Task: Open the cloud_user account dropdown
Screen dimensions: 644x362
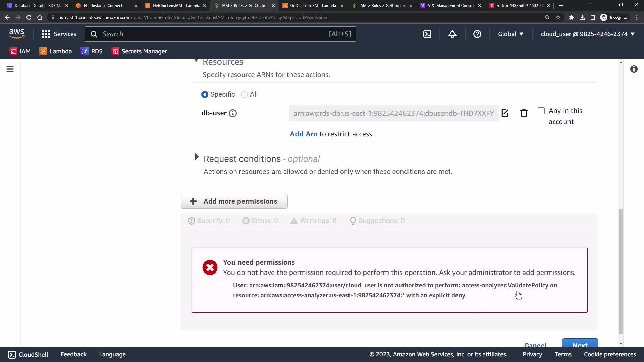Action: click(587, 34)
